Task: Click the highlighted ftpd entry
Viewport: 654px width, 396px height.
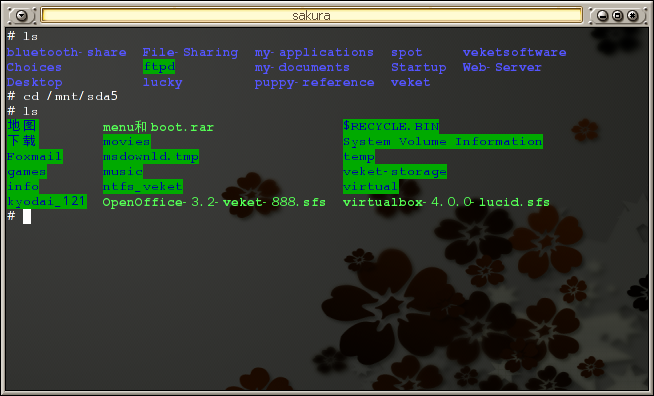Action: [159, 67]
